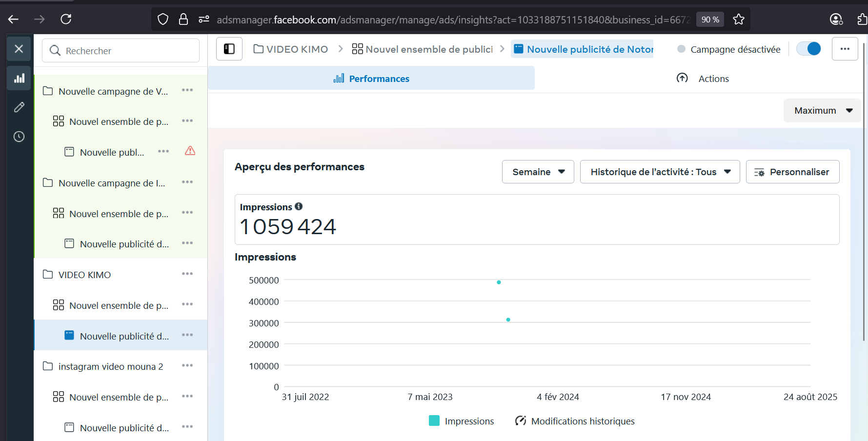
Task: Click the warning triangle next to Nouvelle publ...
Action: tap(190, 151)
